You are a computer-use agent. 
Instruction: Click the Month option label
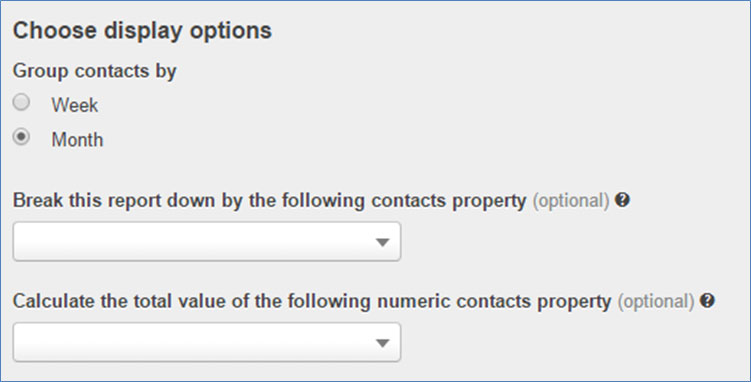coord(77,140)
